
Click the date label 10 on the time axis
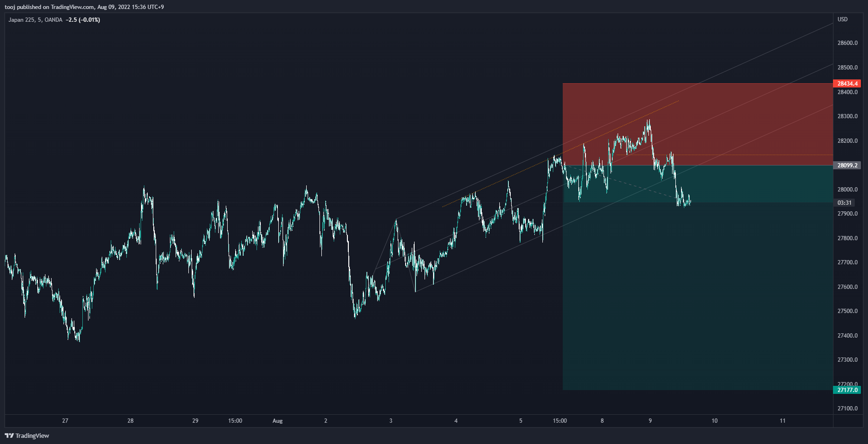pyautogui.click(x=715, y=421)
